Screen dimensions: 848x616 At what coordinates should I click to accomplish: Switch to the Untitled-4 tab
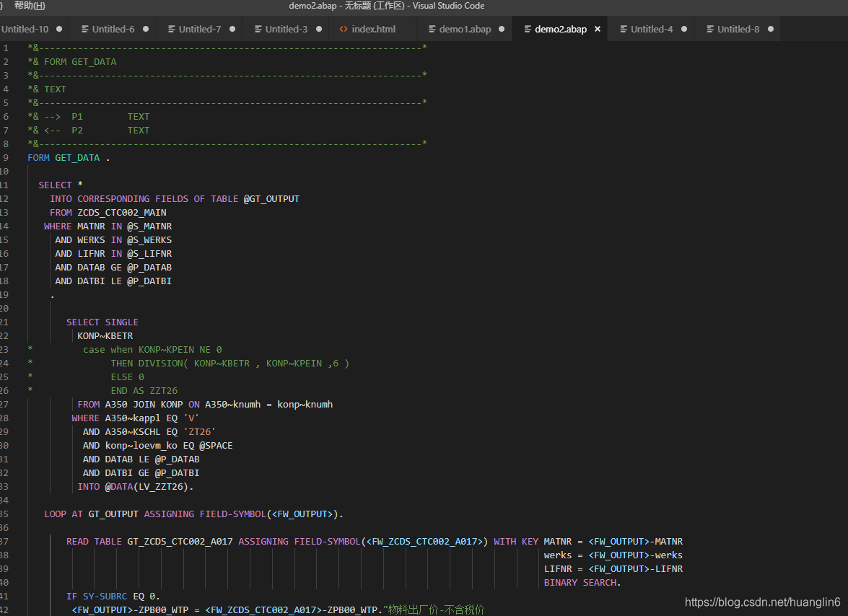(651, 29)
